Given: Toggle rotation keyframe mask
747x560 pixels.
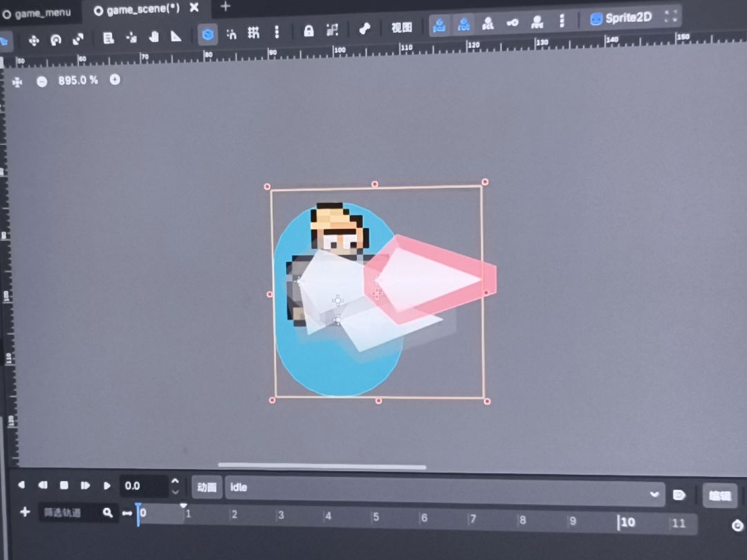Looking at the screenshot, I should click(463, 24).
